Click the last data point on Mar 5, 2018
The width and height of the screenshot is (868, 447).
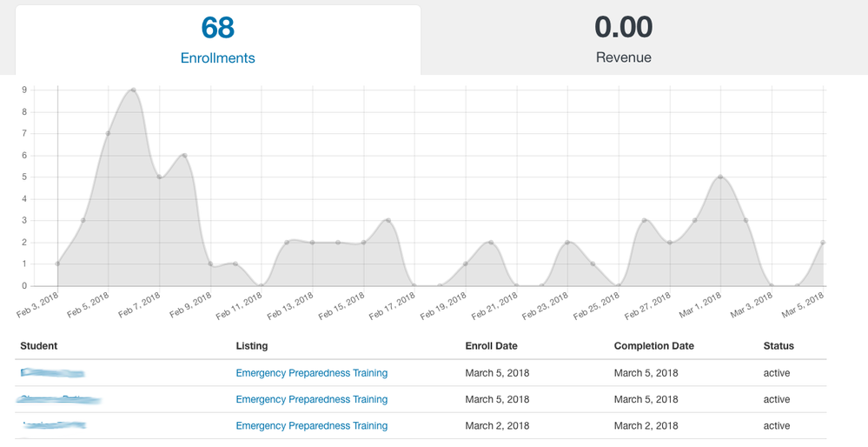point(822,243)
